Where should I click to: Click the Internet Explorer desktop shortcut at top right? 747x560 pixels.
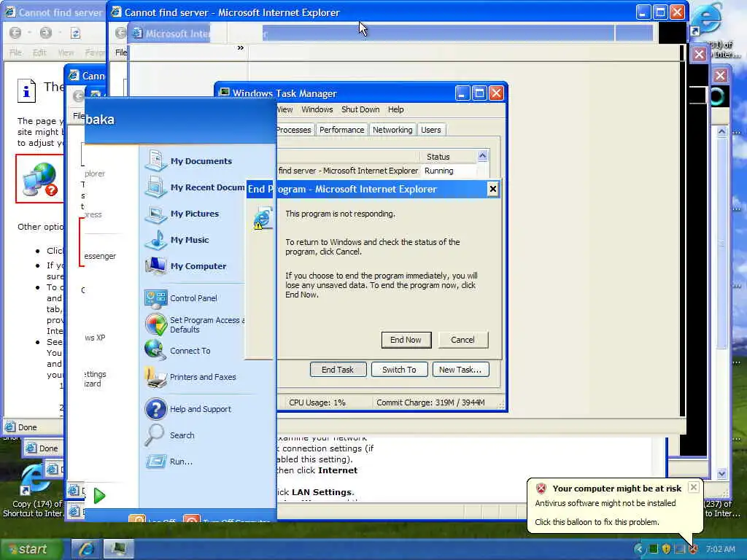[708, 19]
